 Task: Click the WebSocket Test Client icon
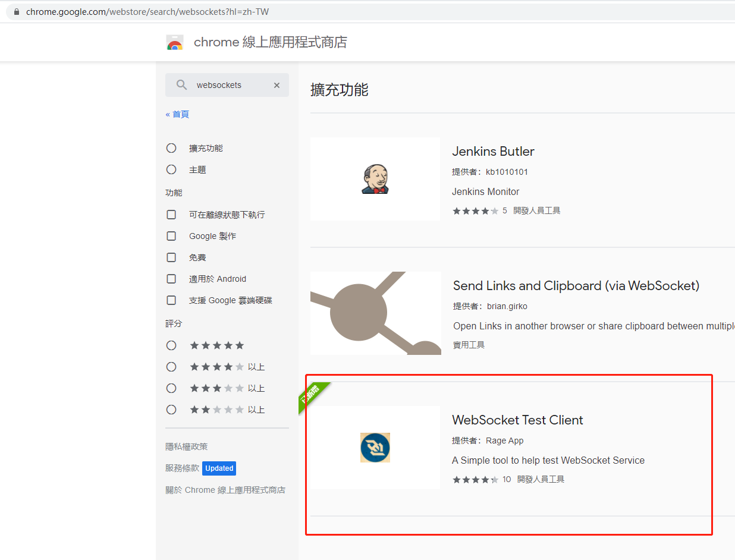375,448
